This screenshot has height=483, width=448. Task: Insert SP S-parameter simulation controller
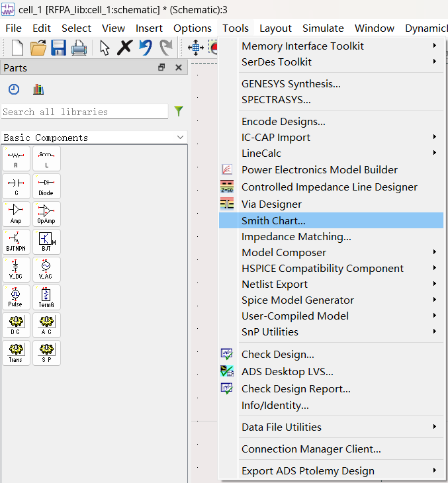pyautogui.click(x=46, y=353)
